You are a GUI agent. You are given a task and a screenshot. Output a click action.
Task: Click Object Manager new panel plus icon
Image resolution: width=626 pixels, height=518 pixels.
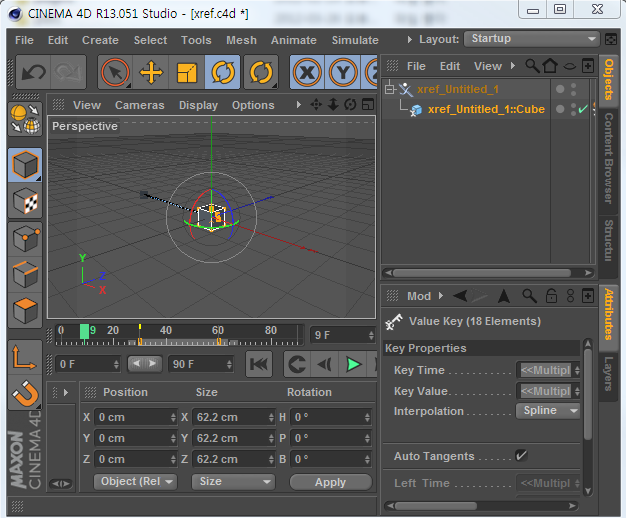(x=588, y=66)
